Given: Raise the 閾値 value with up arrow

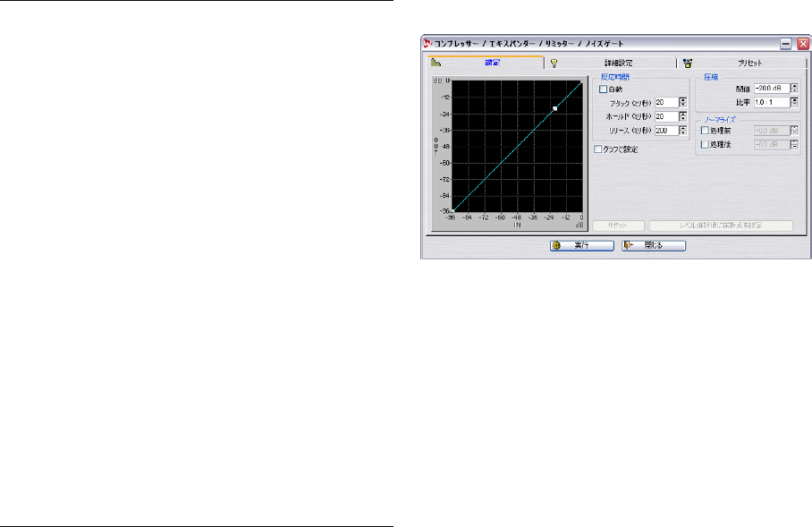Looking at the screenshot, I should coord(794,86).
